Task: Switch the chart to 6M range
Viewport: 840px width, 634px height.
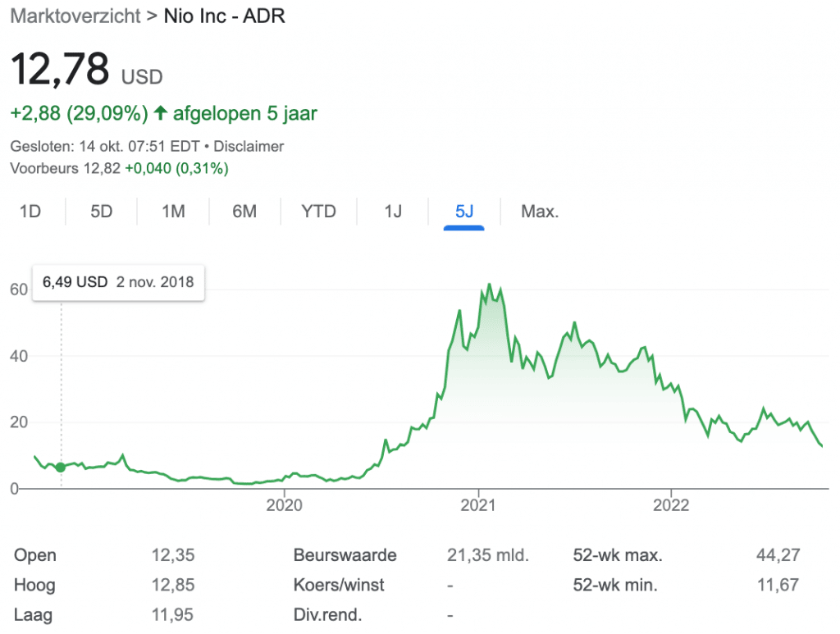Action: 244,212
